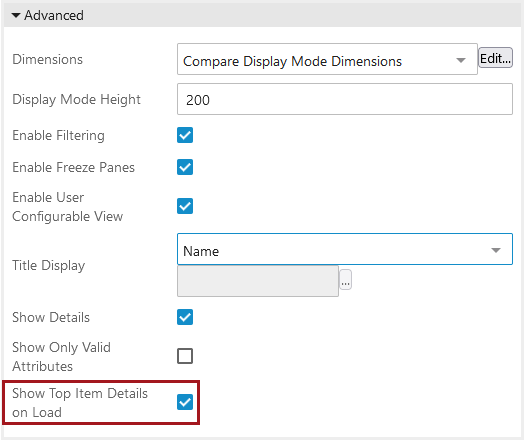Click the Advanced section header text
The height and width of the screenshot is (440, 524).
tap(54, 15)
